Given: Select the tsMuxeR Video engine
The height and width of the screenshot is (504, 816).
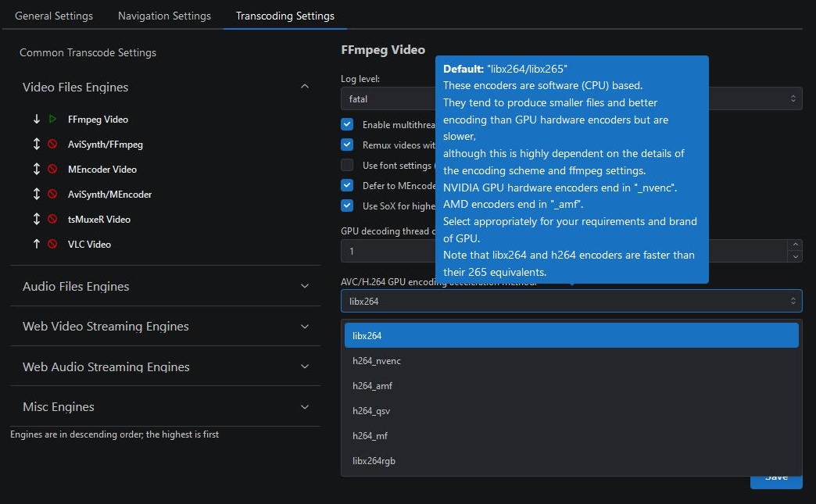Looking at the screenshot, I should click(x=99, y=219).
